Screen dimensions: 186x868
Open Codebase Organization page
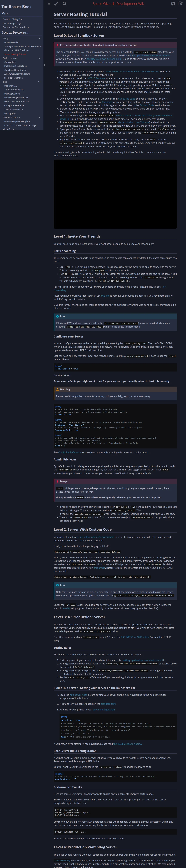click(x=15, y=70)
